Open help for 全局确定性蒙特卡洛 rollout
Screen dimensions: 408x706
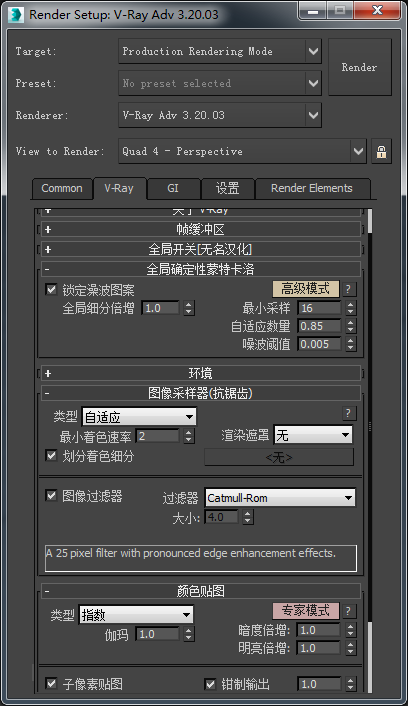[x=348, y=289]
